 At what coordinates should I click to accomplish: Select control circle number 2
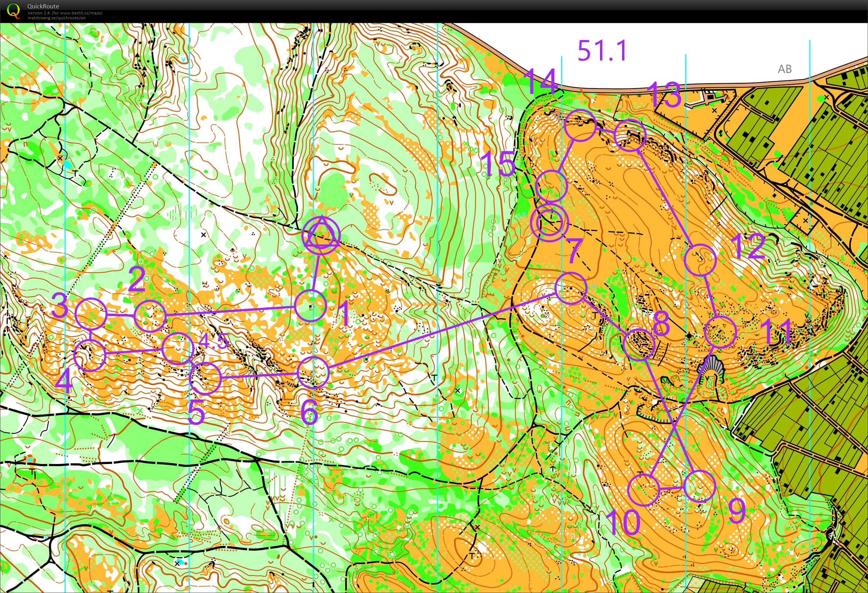(150, 316)
